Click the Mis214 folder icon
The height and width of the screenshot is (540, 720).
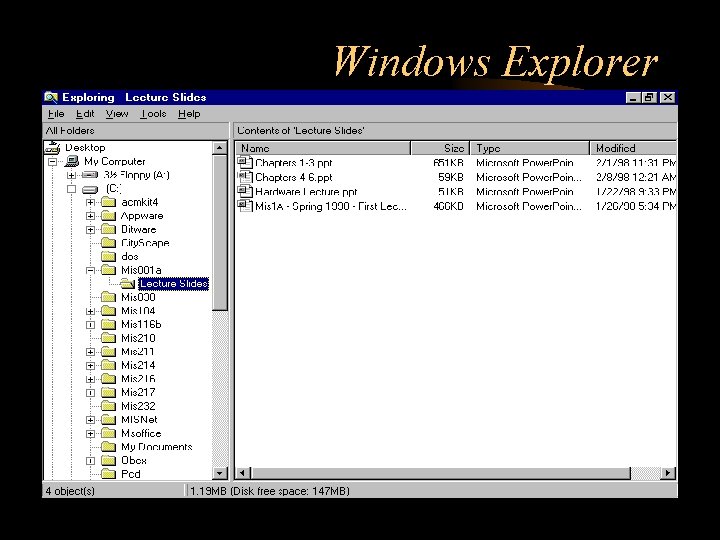(x=108, y=365)
